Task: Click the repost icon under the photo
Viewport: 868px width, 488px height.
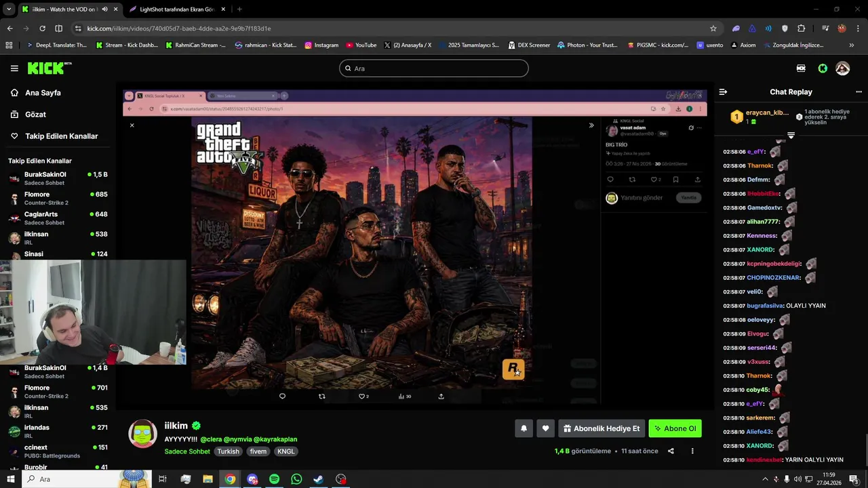Action: pos(321,396)
